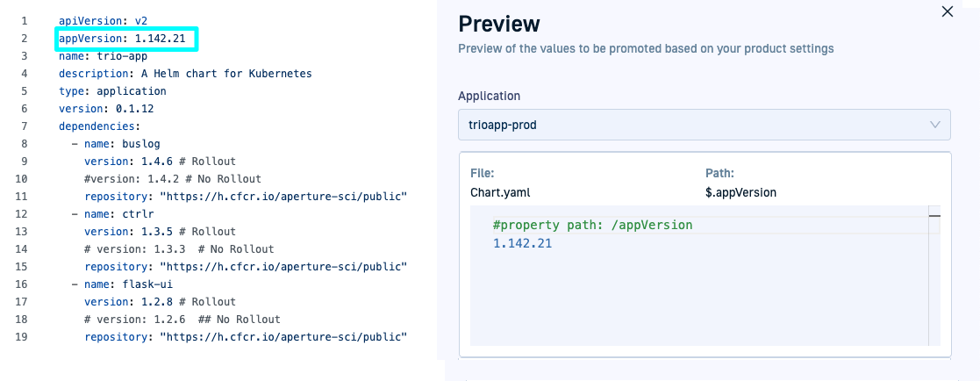The image size is (980, 381).
Task: Click the scrollbar marker in preview code box
Action: [x=934, y=215]
